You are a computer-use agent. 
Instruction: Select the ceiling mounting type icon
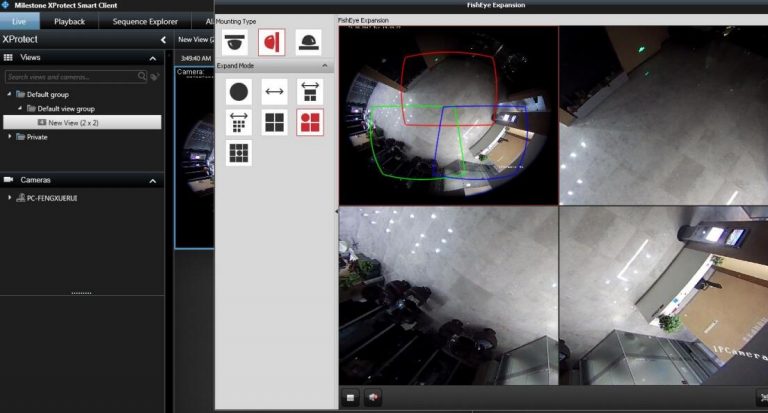[235, 42]
